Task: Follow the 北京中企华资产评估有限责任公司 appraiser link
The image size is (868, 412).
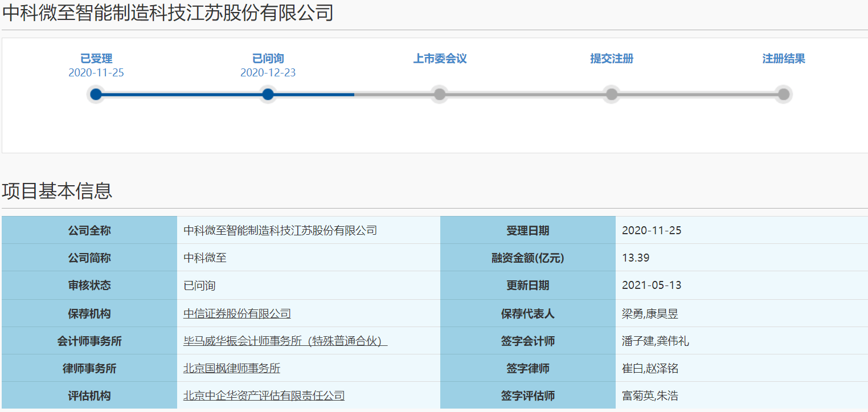Action: coord(264,396)
